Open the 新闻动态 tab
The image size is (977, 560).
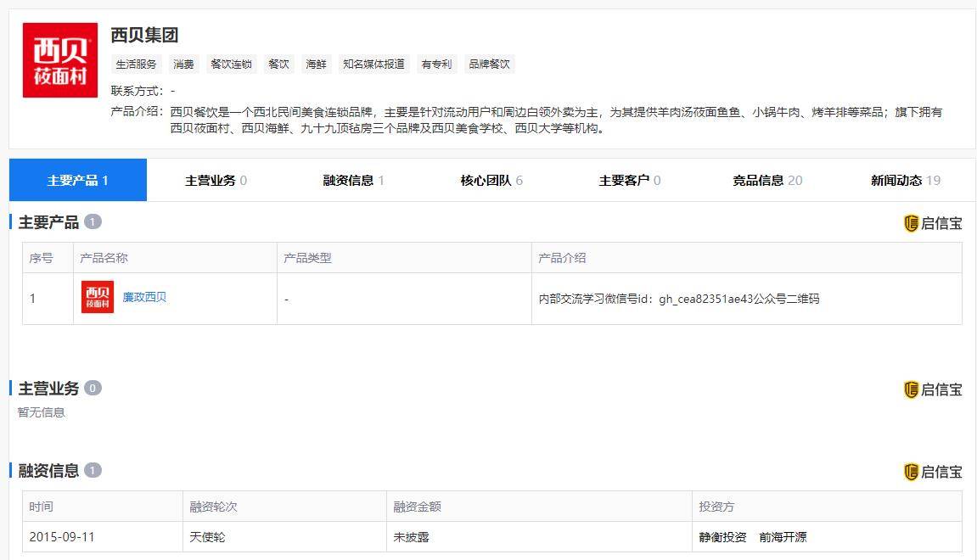(906, 180)
